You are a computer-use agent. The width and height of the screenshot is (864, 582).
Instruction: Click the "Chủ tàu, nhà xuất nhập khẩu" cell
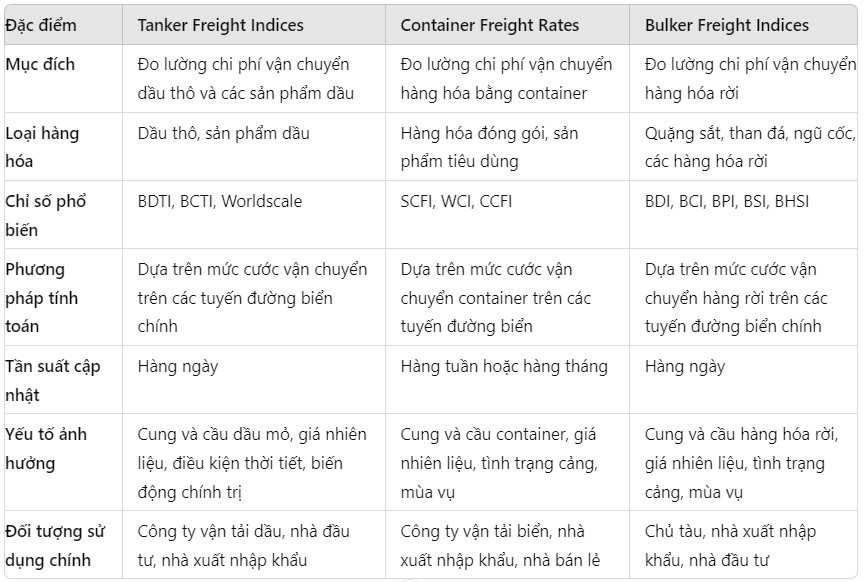(x=730, y=545)
